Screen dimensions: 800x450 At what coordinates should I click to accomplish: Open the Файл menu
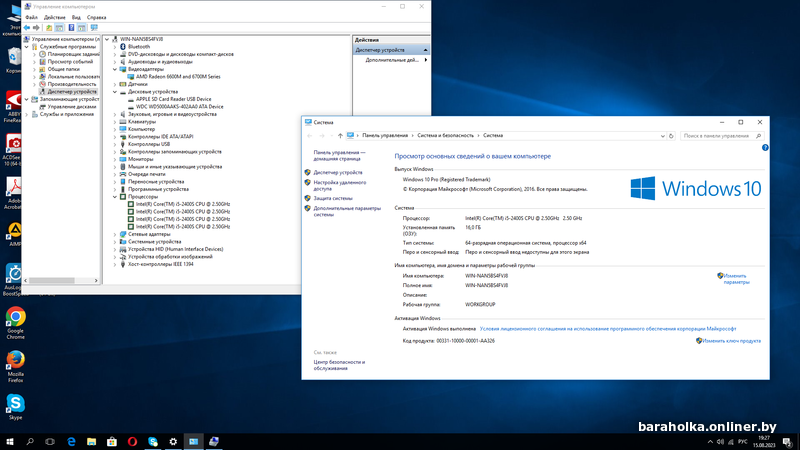point(32,17)
